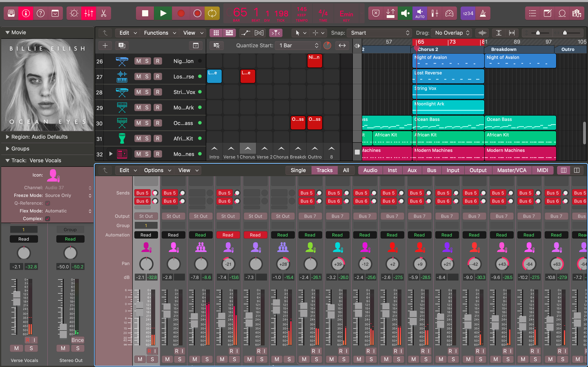Solo the African Kit track 31

point(147,139)
